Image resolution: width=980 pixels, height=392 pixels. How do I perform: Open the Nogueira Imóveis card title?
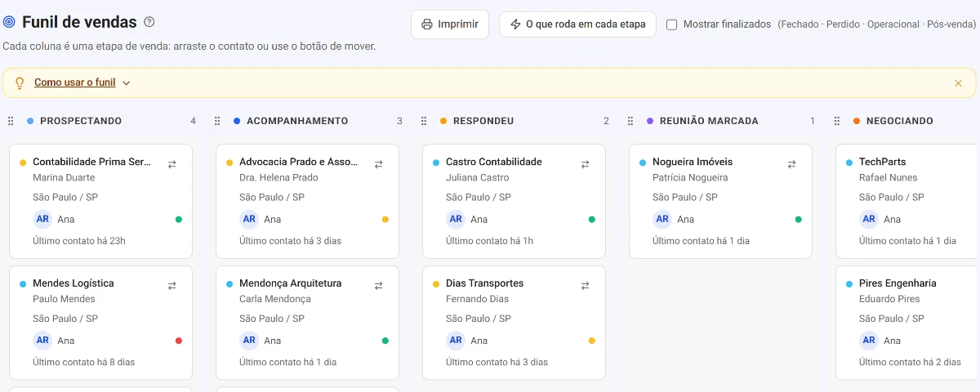[693, 162]
